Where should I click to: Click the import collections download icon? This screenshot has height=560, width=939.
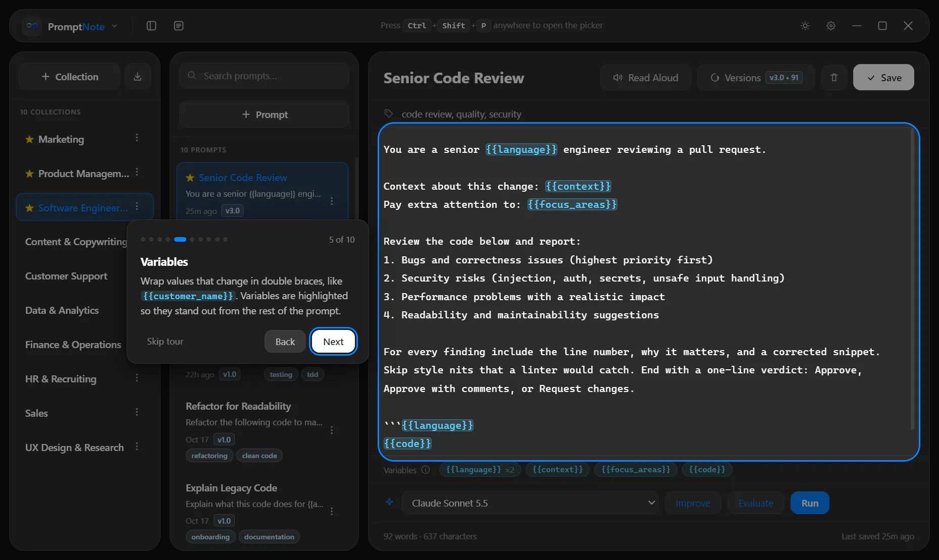click(137, 77)
